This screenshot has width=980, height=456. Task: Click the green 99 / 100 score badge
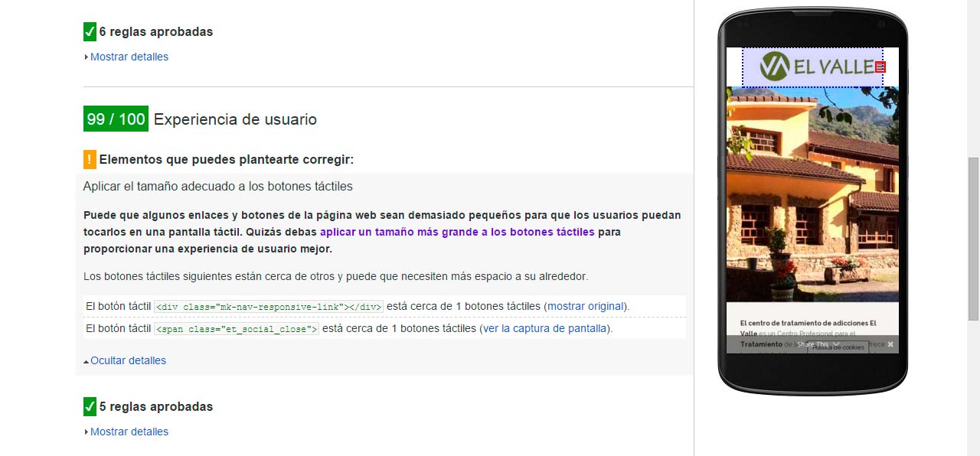tap(116, 119)
